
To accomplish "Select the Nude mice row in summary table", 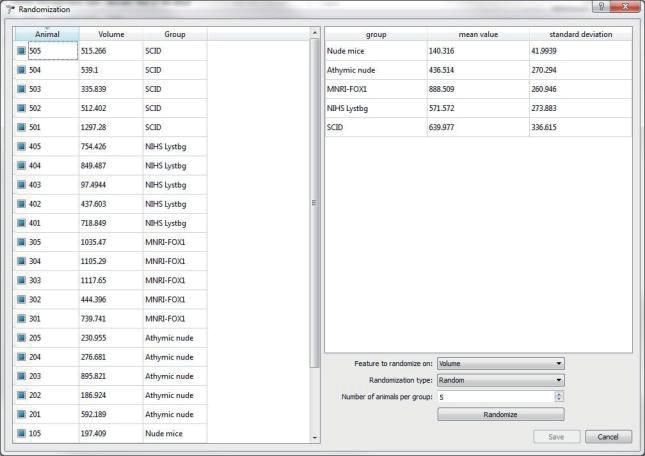I will 478,51.
